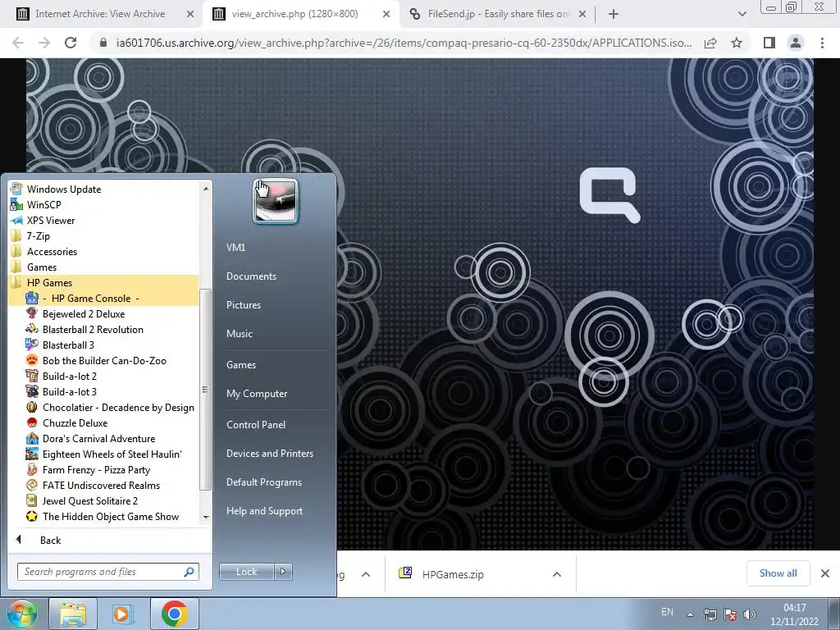Open Games in Start menu right pane

point(241,365)
